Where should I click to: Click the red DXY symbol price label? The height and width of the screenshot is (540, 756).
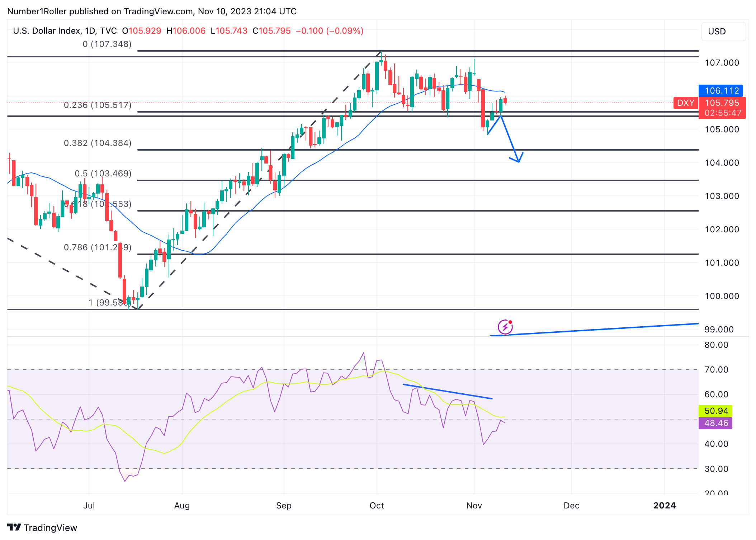pos(685,103)
